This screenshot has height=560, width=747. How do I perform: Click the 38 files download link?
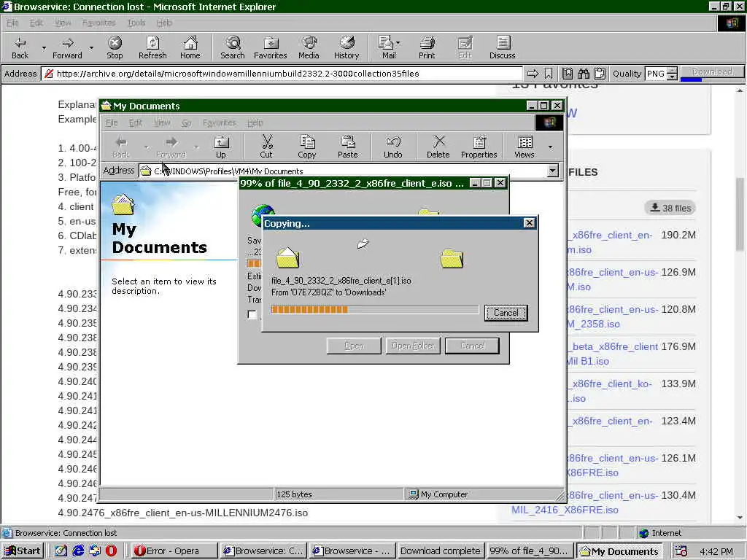coord(671,208)
